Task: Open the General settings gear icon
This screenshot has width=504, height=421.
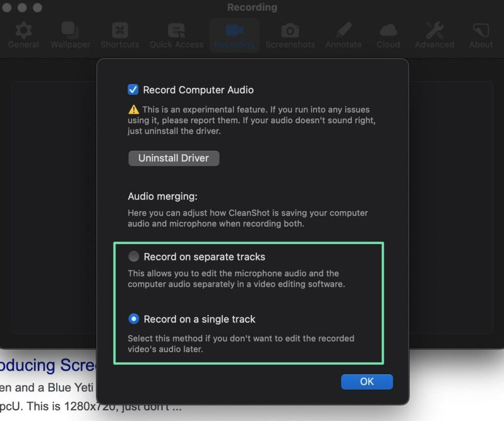Action: [x=23, y=31]
